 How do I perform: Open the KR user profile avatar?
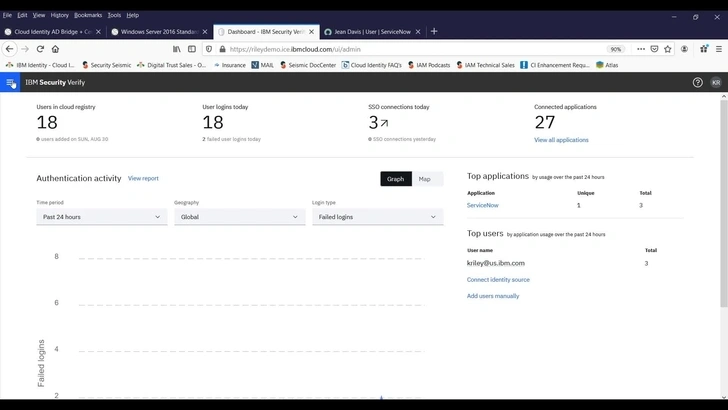(716, 83)
